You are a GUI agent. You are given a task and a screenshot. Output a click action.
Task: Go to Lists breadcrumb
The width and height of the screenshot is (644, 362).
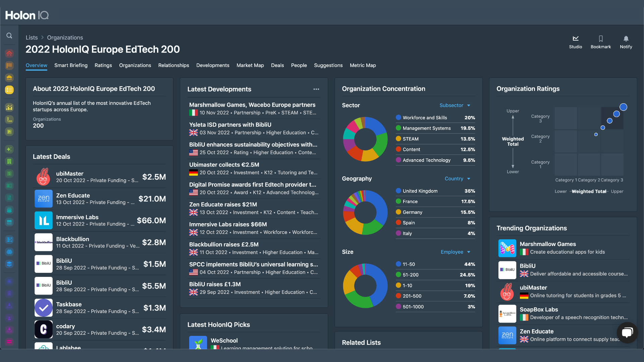pos(32,38)
